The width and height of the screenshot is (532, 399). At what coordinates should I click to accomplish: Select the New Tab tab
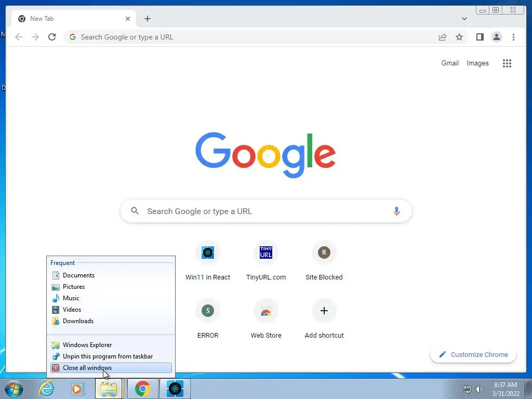74,19
